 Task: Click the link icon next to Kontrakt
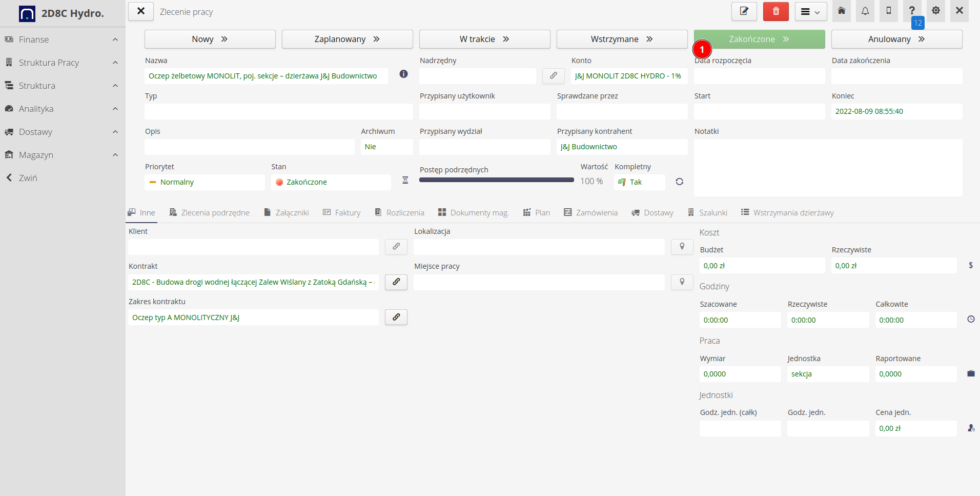[396, 282]
